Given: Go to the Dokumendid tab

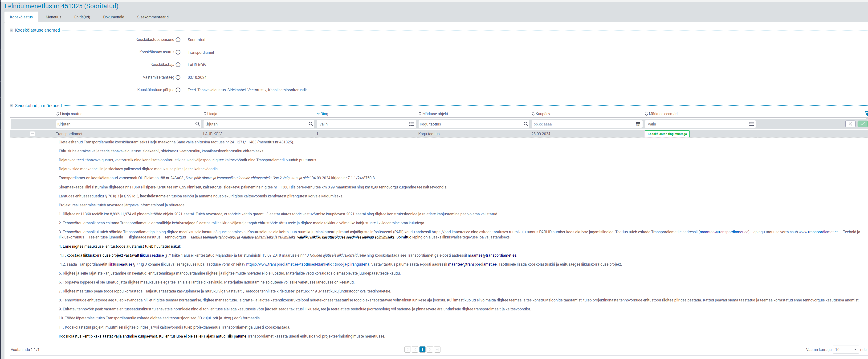Looking at the screenshot, I should 114,17.
